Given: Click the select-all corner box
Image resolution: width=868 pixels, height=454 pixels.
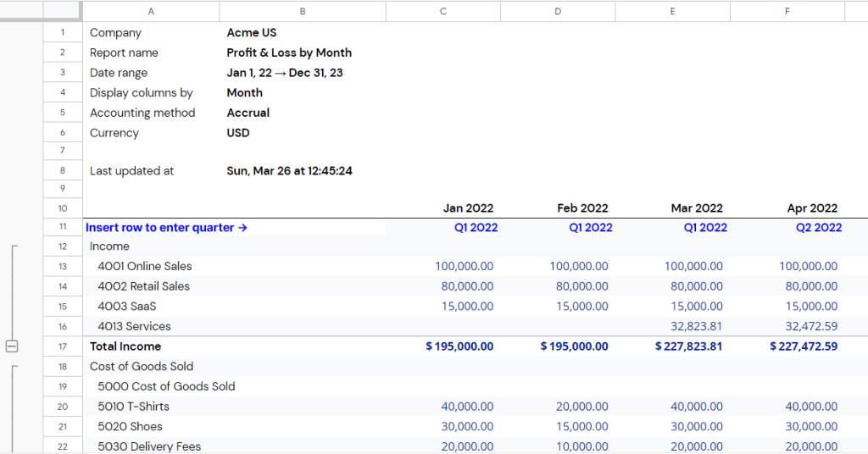Looking at the screenshot, I should [61, 11].
